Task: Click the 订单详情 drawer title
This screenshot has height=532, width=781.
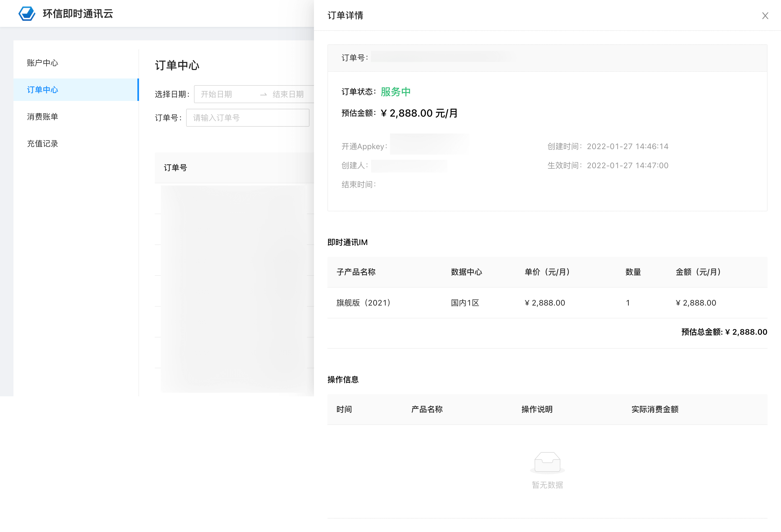Action: [x=345, y=15]
